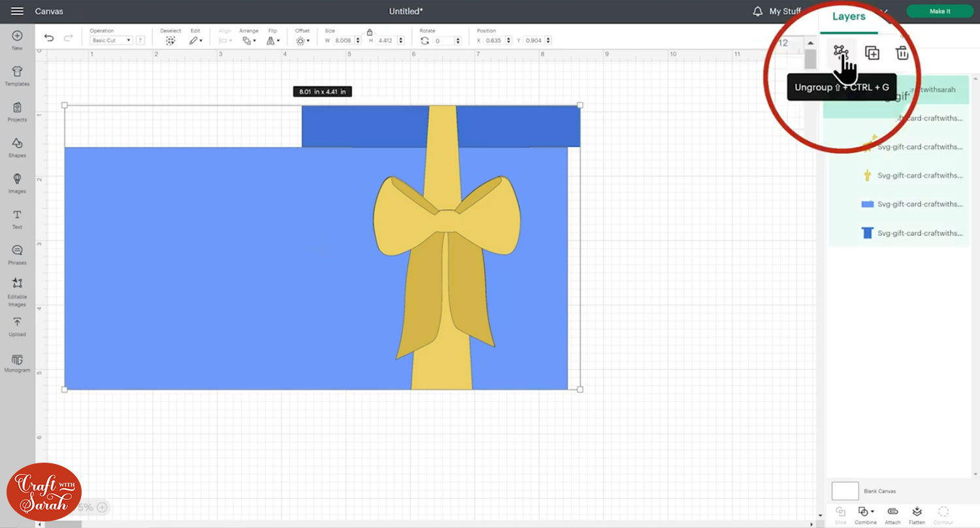This screenshot has width=980, height=528.
Task: Open the Flip dropdown
Action: [272, 41]
